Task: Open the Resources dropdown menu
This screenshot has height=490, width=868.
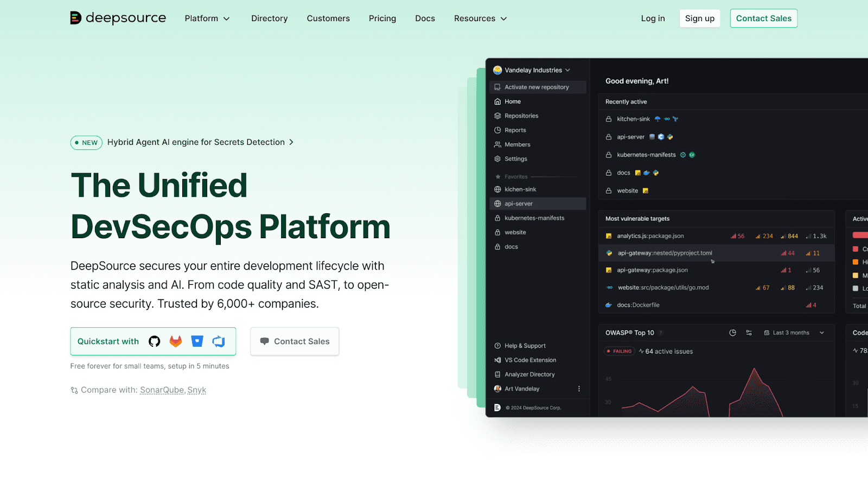Action: [481, 18]
